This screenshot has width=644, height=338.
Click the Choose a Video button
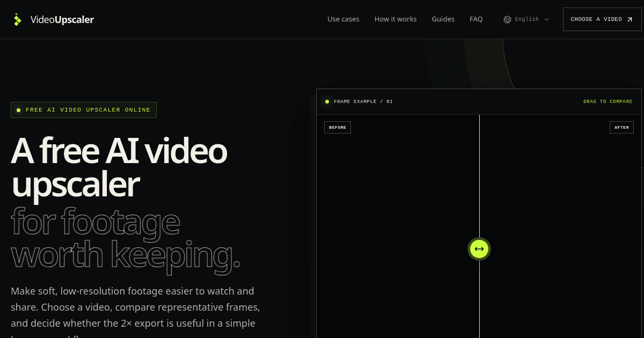602,19
